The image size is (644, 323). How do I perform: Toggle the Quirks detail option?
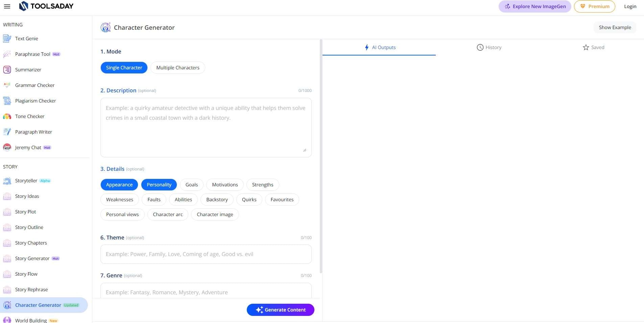249,200
